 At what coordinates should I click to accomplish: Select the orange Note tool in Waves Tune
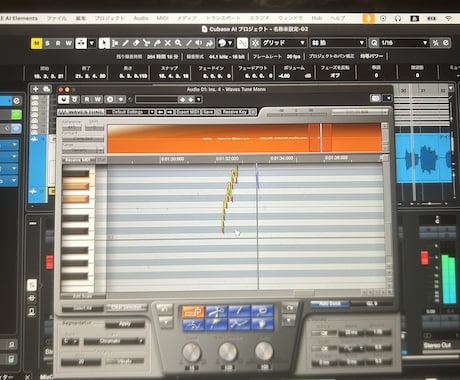click(x=193, y=312)
